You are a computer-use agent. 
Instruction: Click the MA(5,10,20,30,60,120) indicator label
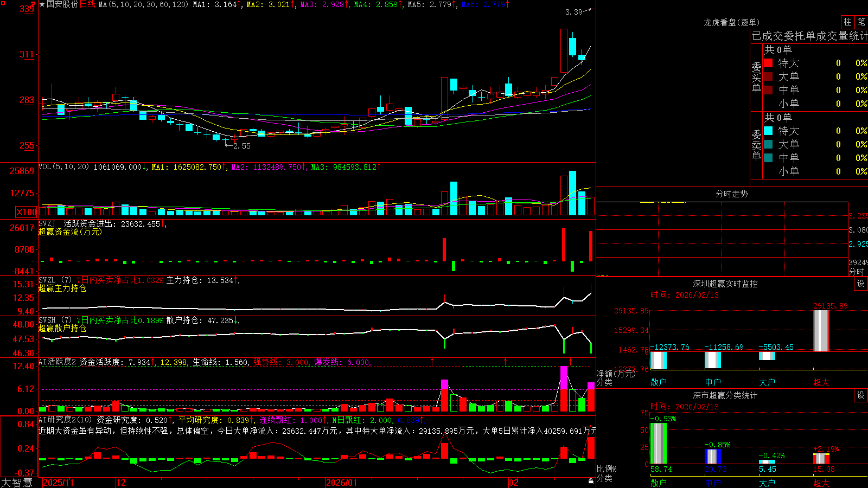[x=143, y=4]
